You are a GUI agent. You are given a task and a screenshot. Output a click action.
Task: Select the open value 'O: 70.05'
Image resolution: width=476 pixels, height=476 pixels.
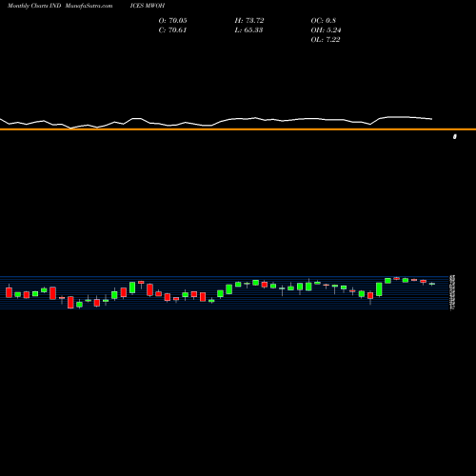coord(172,21)
